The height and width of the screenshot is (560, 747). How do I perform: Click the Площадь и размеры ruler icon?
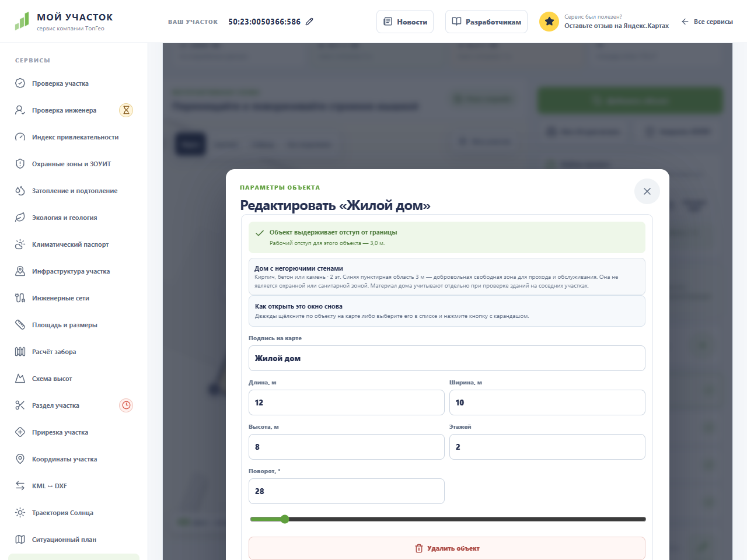pyautogui.click(x=20, y=325)
